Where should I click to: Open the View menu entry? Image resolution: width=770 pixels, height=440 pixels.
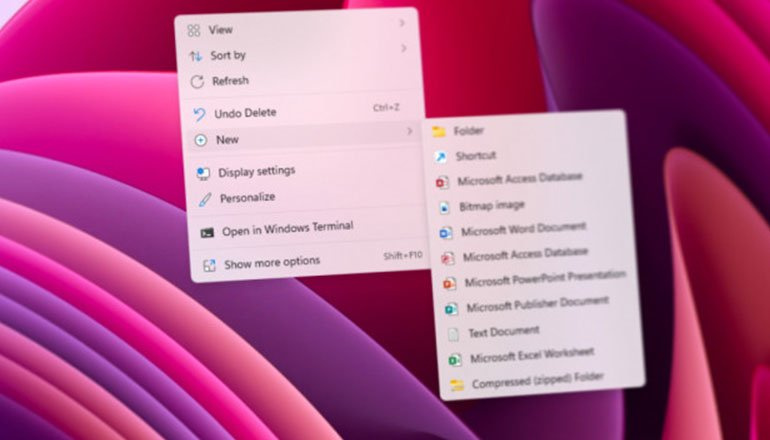(x=298, y=28)
